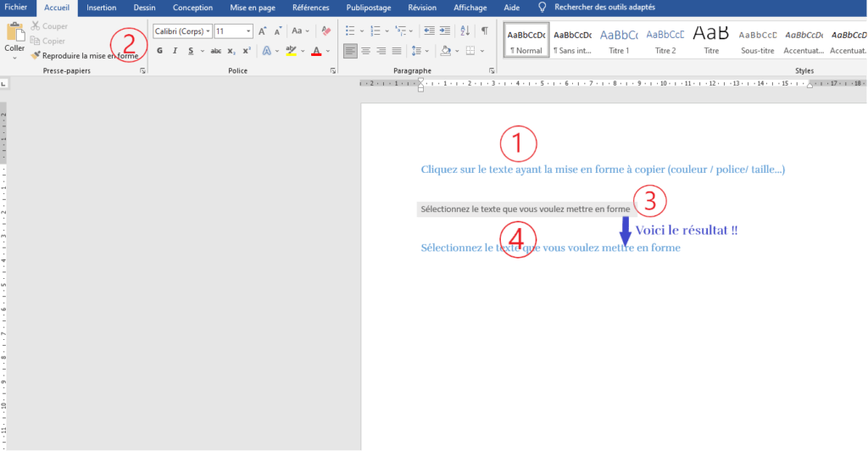Open the change case Aa dropdown
Screen dimensions: 868x451
point(301,31)
